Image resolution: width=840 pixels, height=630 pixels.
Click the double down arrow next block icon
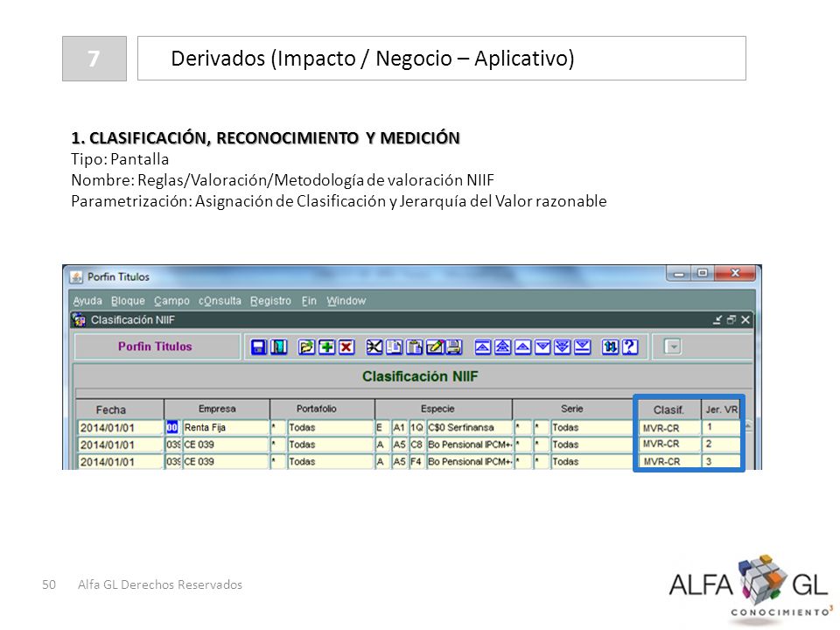(563, 347)
